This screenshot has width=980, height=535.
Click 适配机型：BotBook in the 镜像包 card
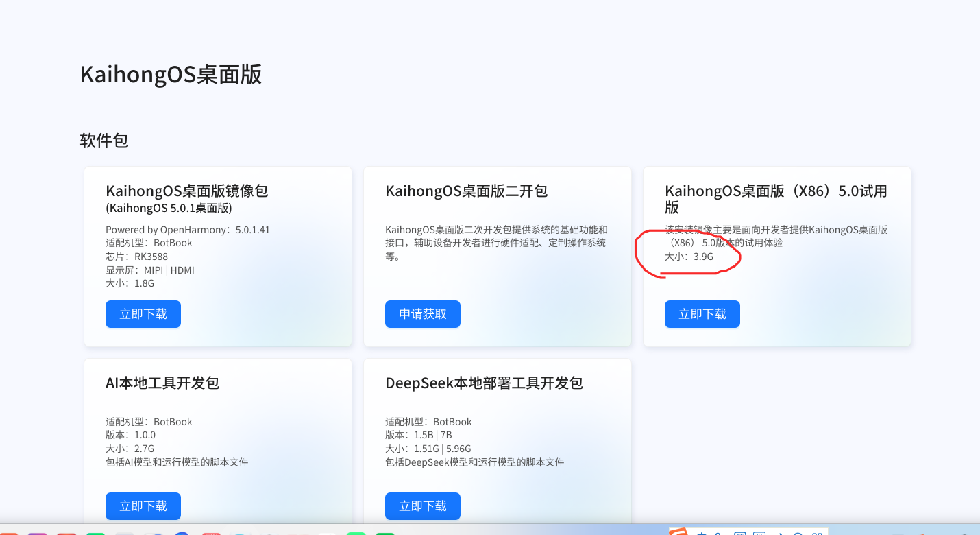(149, 243)
